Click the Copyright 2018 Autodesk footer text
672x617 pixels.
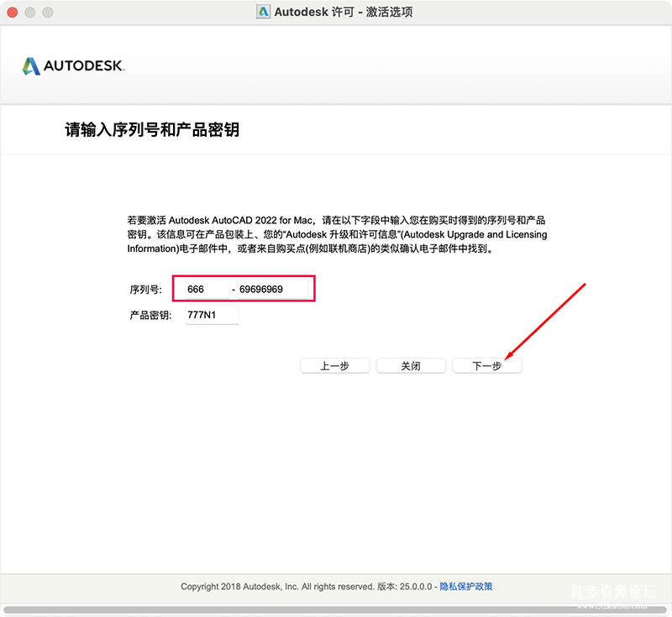[306, 586]
